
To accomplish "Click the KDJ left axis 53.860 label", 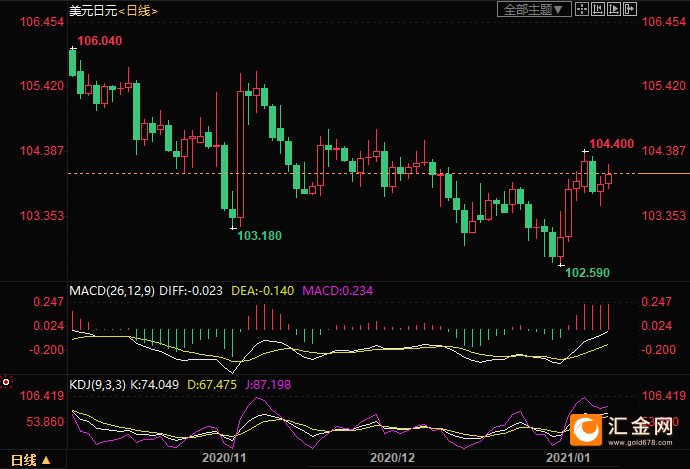I will point(45,422).
